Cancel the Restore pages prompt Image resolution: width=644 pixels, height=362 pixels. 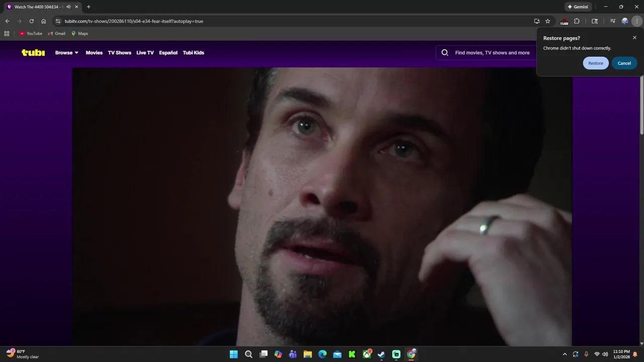click(x=624, y=63)
